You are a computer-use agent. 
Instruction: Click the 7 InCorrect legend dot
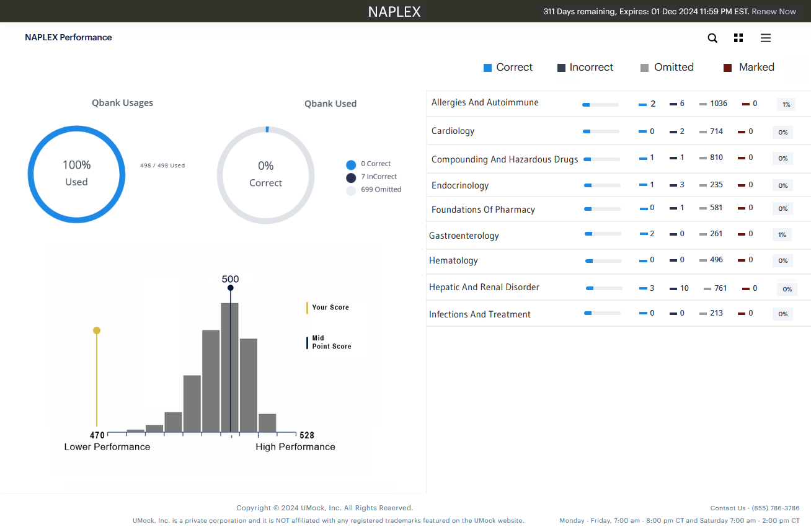[x=351, y=178]
